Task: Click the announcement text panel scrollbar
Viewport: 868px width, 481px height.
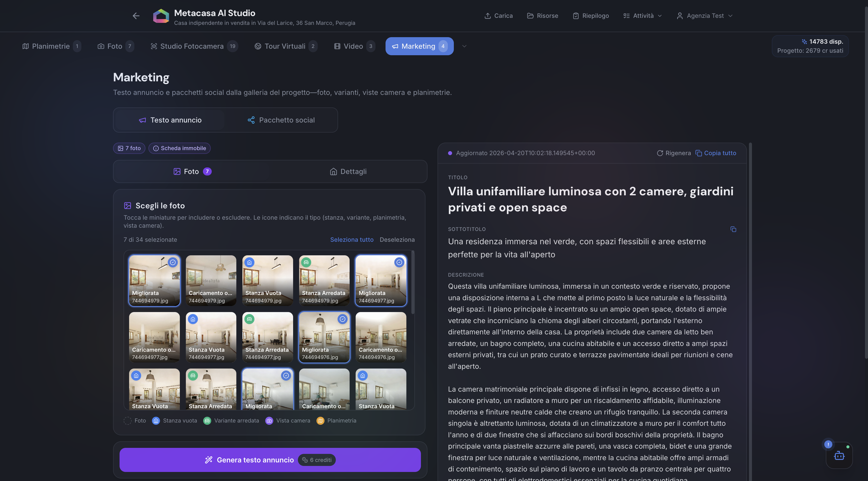Action: pyautogui.click(x=750, y=312)
